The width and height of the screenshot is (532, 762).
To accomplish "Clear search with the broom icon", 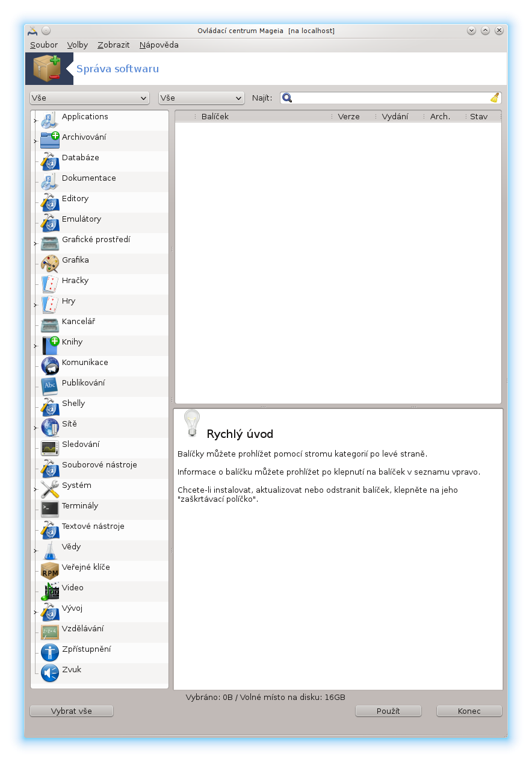I will 495,98.
